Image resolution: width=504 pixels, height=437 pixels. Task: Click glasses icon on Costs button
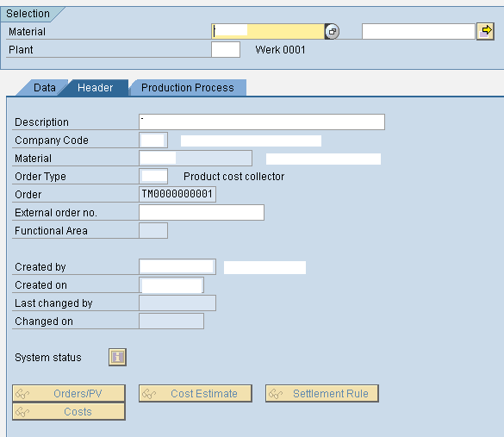[x=22, y=412]
